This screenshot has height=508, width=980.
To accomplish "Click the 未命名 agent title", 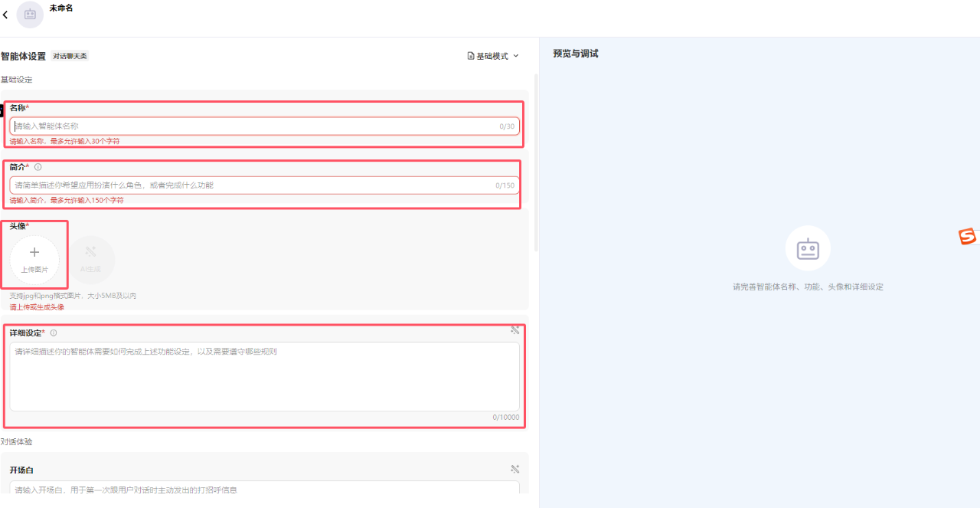I will coord(61,8).
